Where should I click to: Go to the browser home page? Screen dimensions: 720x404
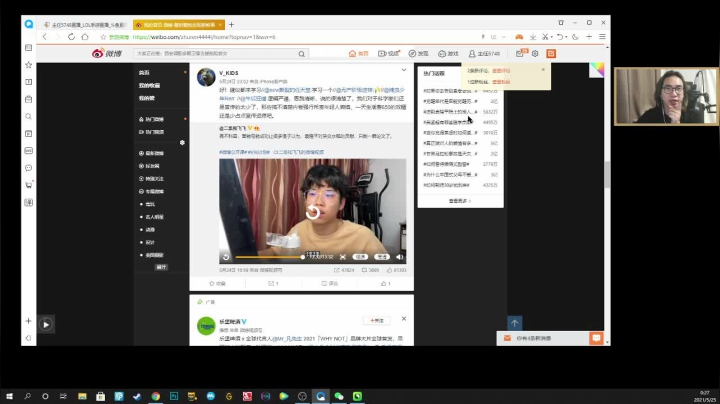[x=85, y=37]
